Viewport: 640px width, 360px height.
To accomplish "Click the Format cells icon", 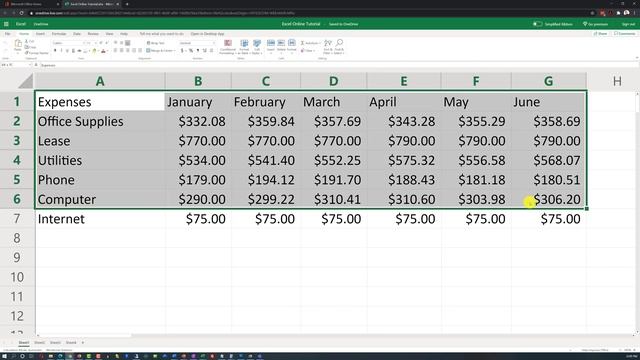I will click(291, 43).
